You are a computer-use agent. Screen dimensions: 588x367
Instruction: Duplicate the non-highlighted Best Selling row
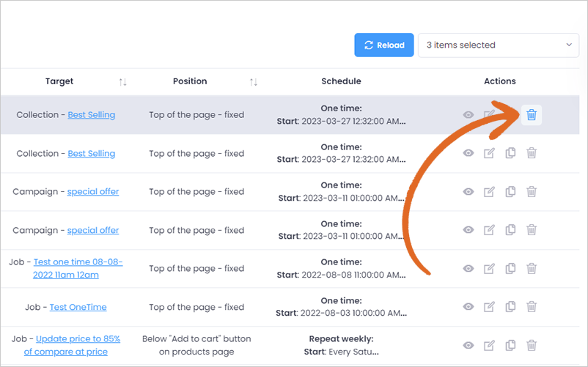click(x=510, y=153)
